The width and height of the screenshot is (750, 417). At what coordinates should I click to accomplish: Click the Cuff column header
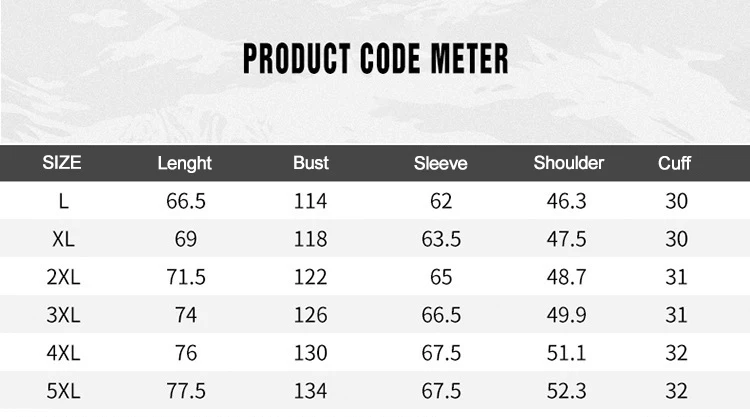[x=674, y=163]
